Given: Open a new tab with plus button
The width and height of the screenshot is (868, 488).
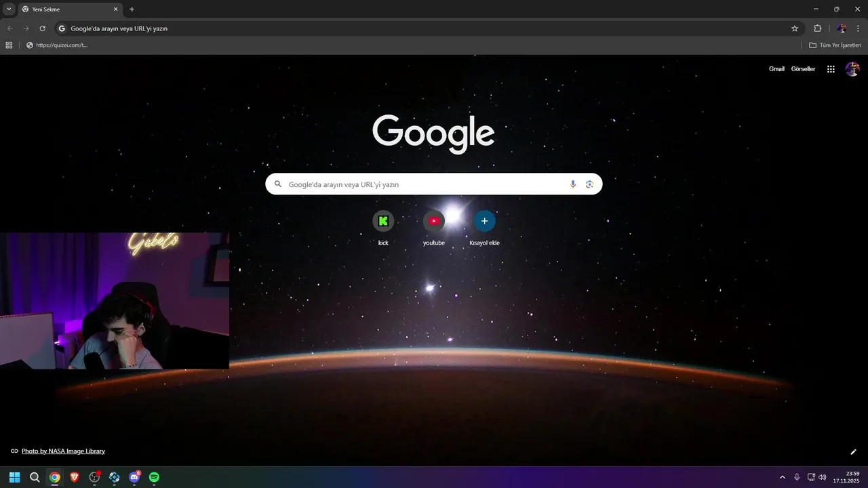Looking at the screenshot, I should point(132,9).
